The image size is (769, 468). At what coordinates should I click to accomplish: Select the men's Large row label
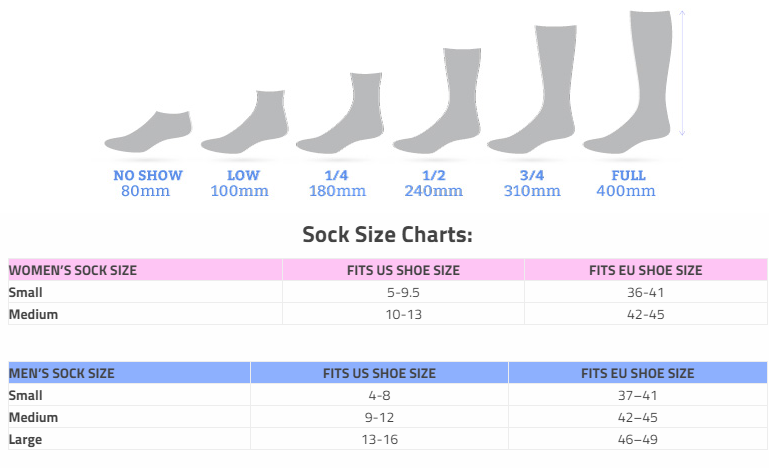click(x=26, y=439)
